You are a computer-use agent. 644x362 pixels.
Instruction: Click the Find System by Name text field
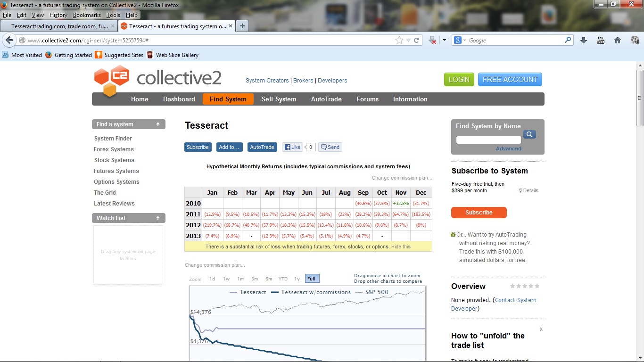[x=489, y=140]
